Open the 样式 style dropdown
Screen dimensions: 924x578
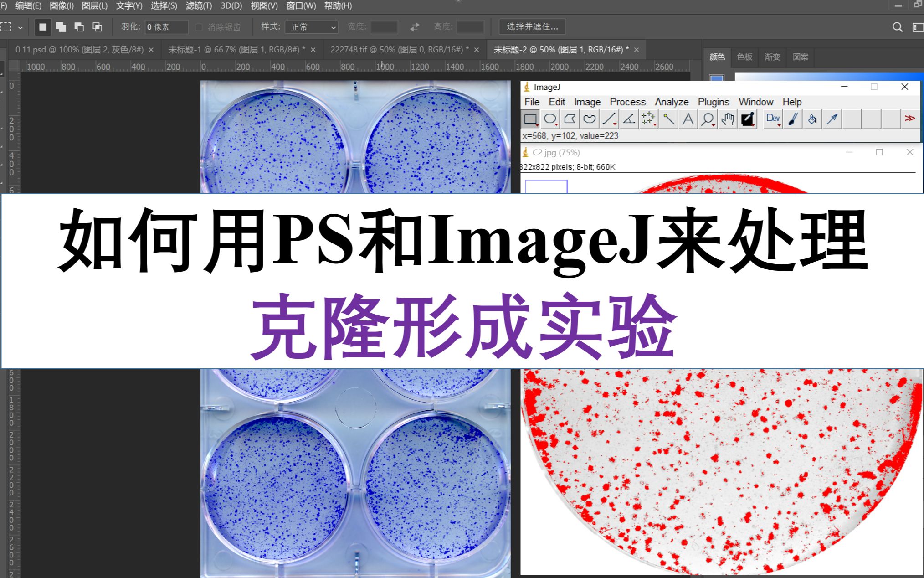click(x=312, y=27)
